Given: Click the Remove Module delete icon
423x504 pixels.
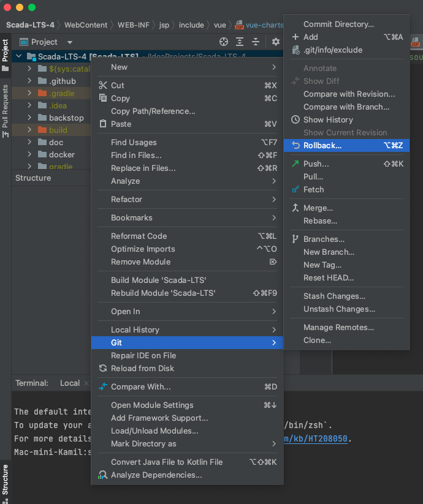Looking at the screenshot, I should pos(273,261).
